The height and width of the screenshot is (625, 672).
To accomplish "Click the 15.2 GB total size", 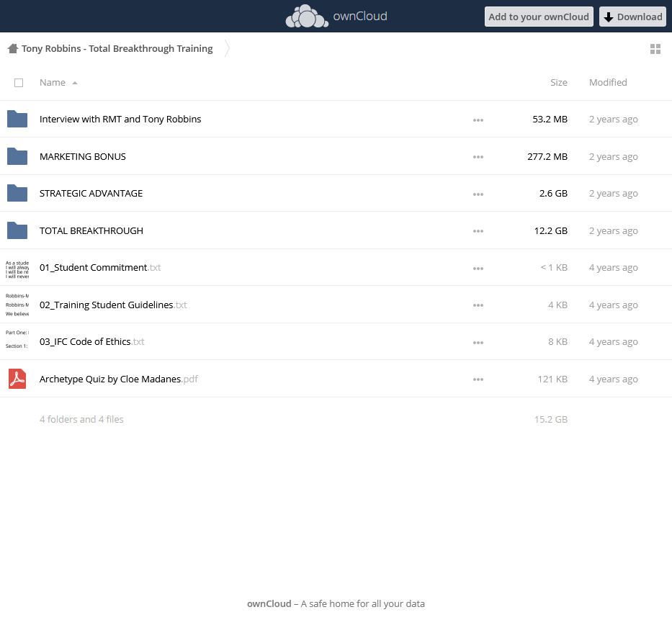I will tap(551, 419).
